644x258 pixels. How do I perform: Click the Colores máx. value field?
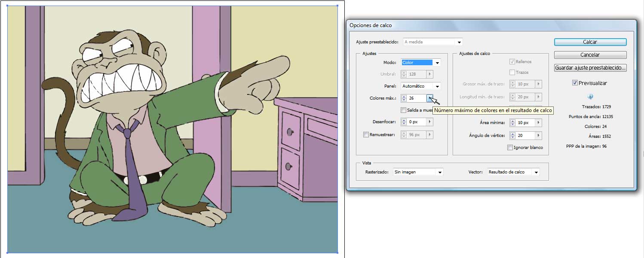pyautogui.click(x=417, y=98)
